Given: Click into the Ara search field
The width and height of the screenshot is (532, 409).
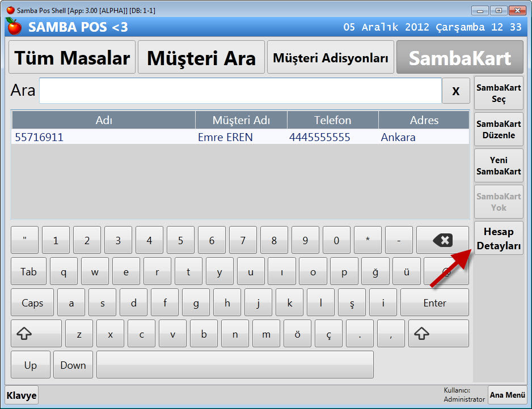Looking at the screenshot, I should click(x=240, y=91).
